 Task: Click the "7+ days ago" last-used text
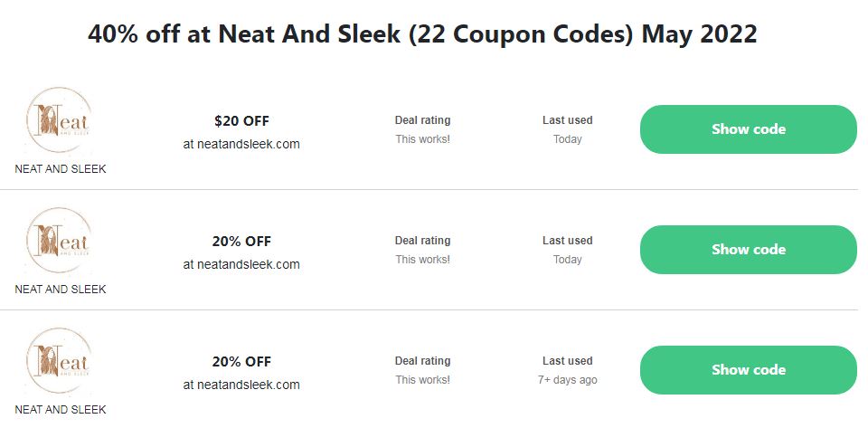(x=567, y=380)
